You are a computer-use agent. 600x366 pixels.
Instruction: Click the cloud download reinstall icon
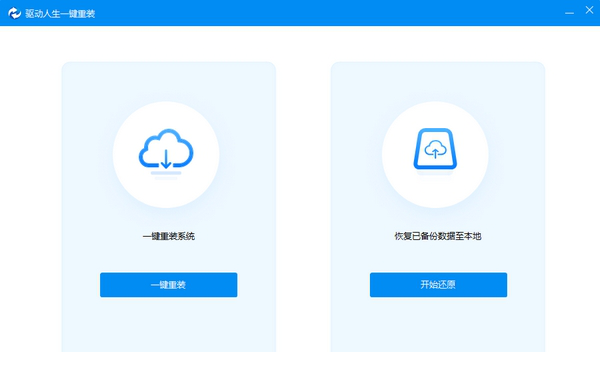point(166,154)
